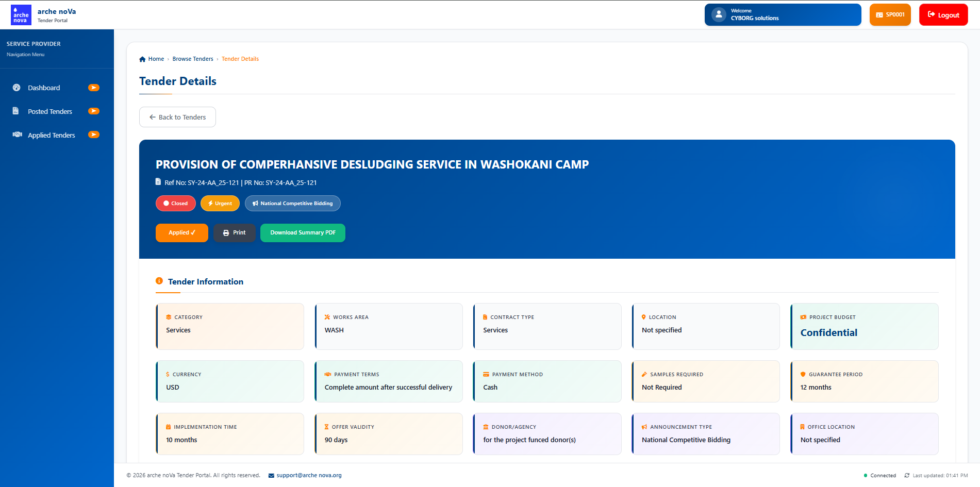Click the refresh icon near Last updated
980x487 pixels.
tap(907, 476)
